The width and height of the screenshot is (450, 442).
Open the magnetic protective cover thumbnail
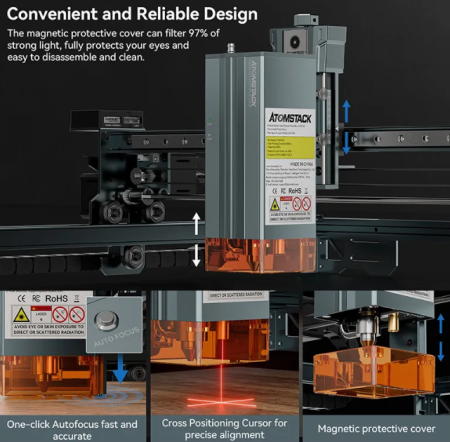coord(376,352)
